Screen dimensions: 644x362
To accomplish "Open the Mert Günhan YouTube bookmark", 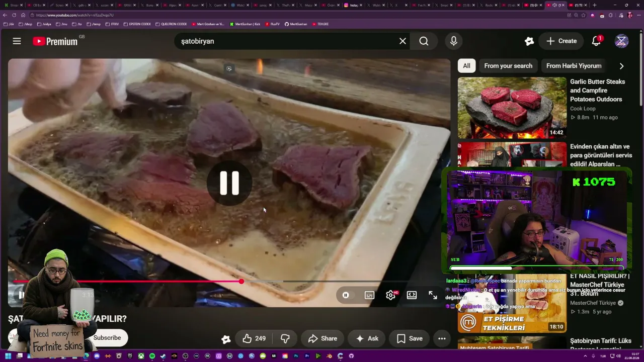I will pyautogui.click(x=208, y=24).
